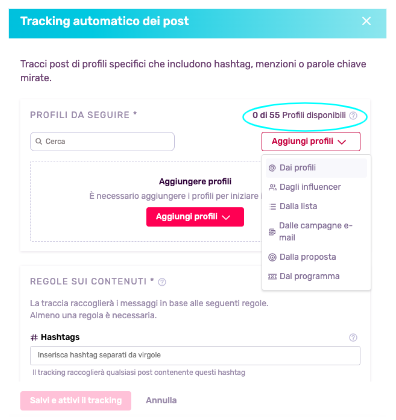Collapse the outlined Aggiungi profili dropdown
396x420 pixels.
[x=311, y=142]
